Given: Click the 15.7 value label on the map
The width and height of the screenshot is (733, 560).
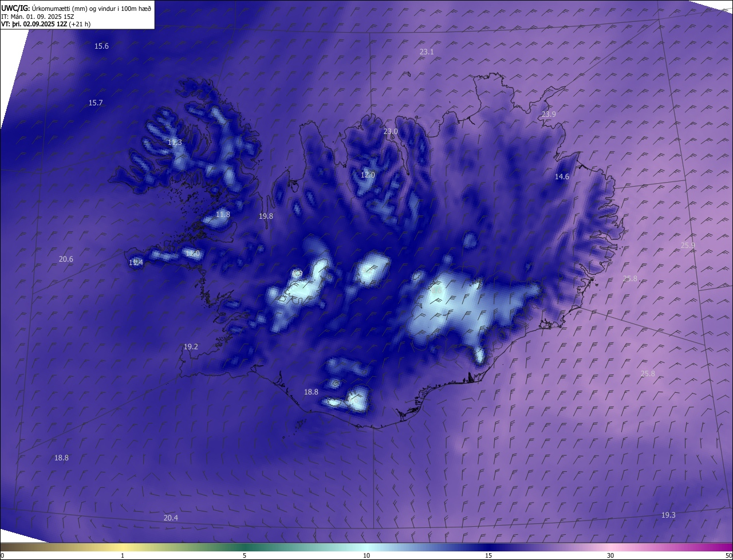Looking at the screenshot, I should coord(96,102).
